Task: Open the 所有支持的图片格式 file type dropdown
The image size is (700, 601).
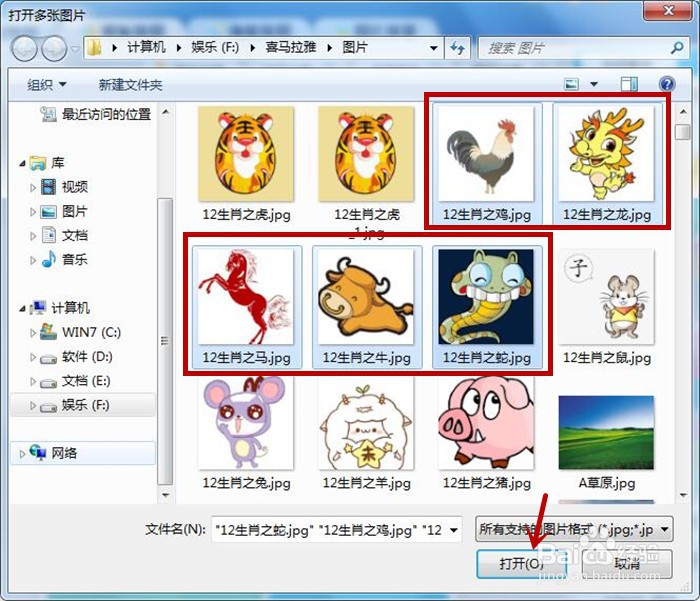Action: (x=574, y=530)
